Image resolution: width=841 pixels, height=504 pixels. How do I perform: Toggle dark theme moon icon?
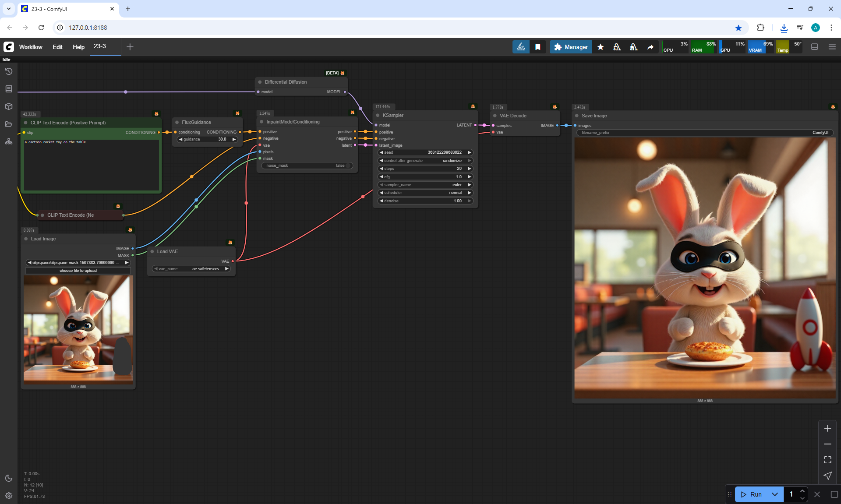click(9, 478)
